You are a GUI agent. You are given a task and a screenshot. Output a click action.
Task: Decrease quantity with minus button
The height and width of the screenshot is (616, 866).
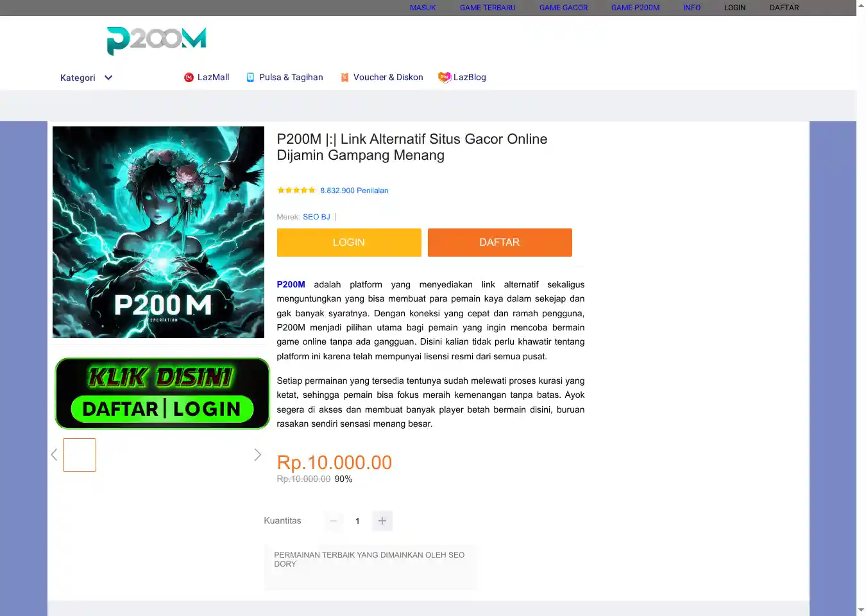[x=334, y=521]
